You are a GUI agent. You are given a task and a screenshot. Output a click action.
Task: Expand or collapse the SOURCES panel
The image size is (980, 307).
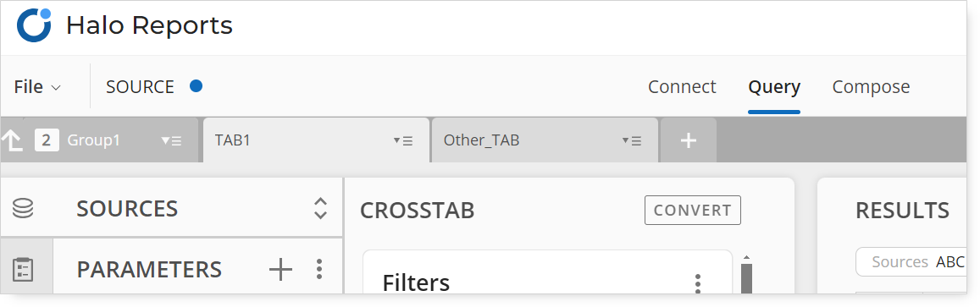[x=320, y=208]
